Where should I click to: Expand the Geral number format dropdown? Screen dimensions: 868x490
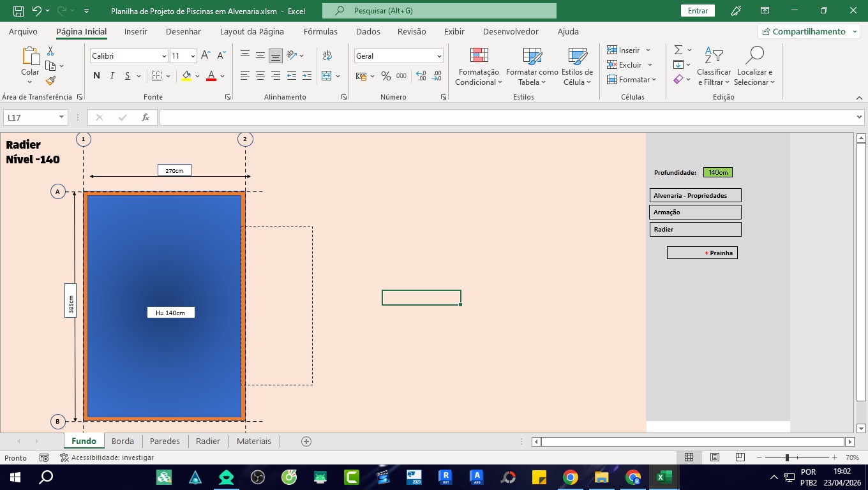tap(439, 56)
